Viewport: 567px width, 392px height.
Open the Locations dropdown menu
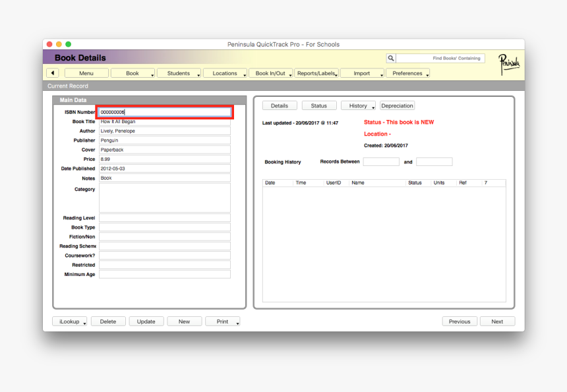[x=225, y=73]
